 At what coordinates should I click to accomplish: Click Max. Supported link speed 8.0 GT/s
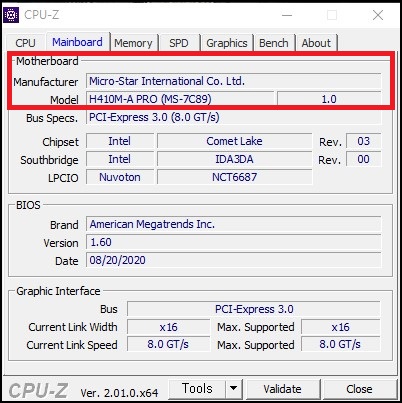(x=340, y=344)
